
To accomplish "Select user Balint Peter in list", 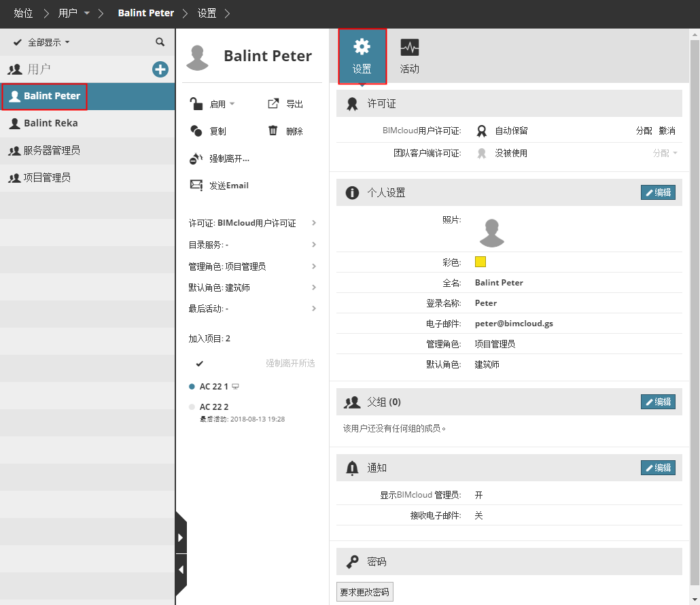I will coord(88,96).
